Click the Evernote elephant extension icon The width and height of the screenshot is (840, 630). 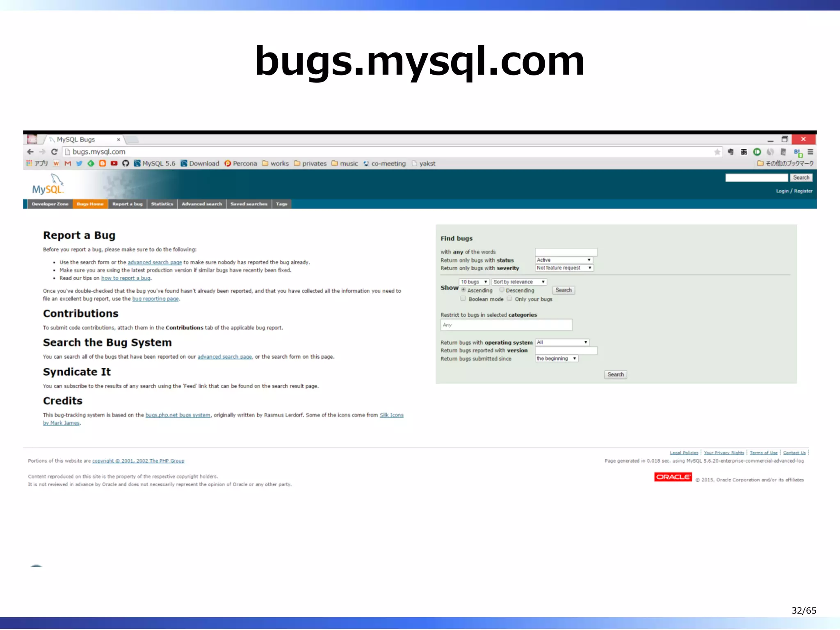730,152
